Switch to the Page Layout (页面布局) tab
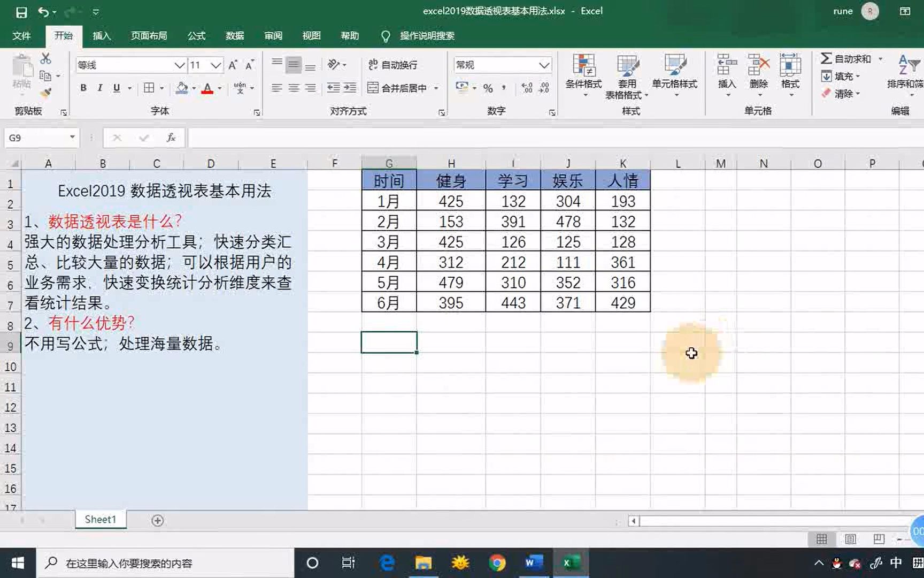Image resolution: width=924 pixels, height=578 pixels. point(149,36)
